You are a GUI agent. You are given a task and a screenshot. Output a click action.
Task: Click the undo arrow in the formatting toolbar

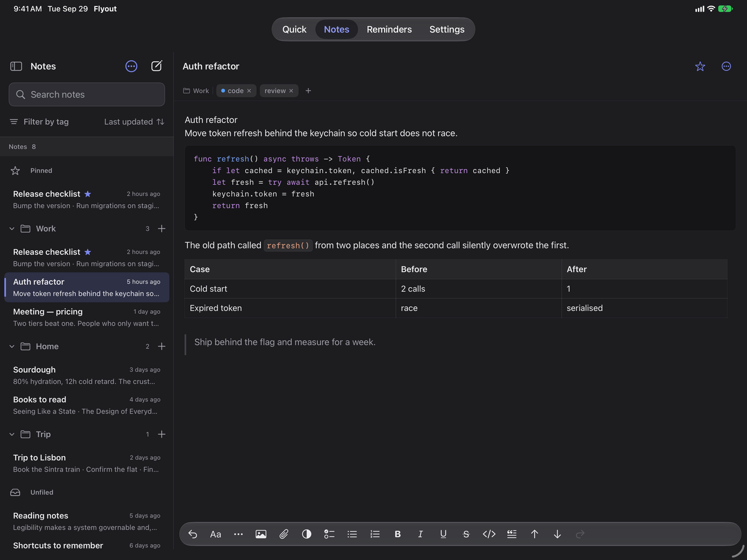click(193, 534)
